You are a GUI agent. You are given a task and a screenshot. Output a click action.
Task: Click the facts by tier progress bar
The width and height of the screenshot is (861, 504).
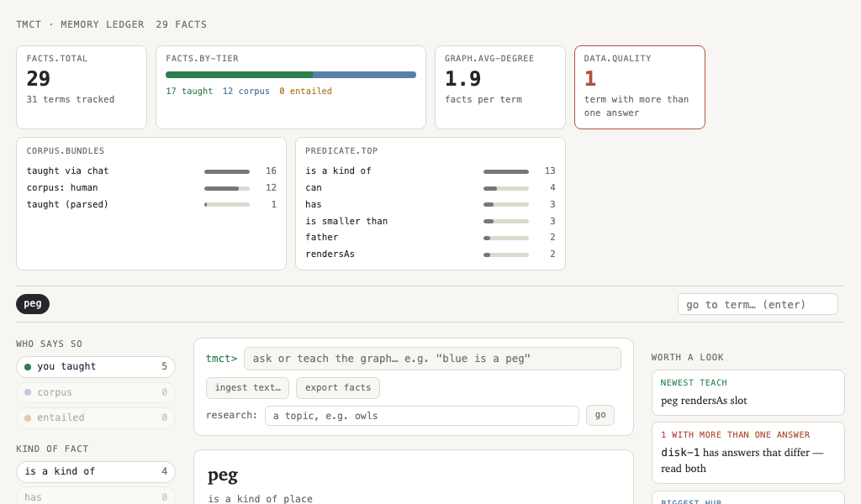pyautogui.click(x=290, y=75)
